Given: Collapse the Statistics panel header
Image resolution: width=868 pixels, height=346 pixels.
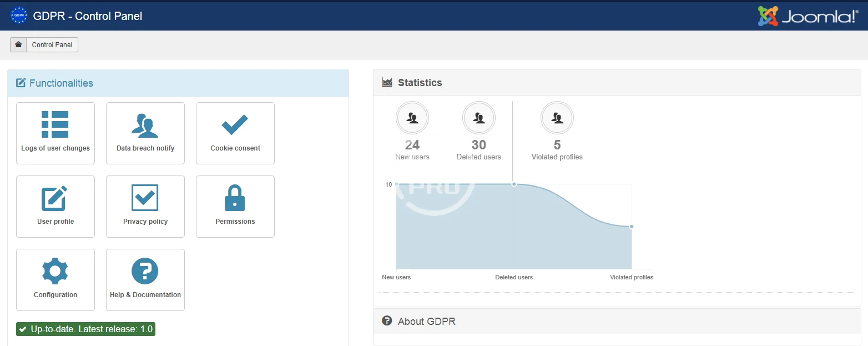Looking at the screenshot, I should pyautogui.click(x=420, y=83).
